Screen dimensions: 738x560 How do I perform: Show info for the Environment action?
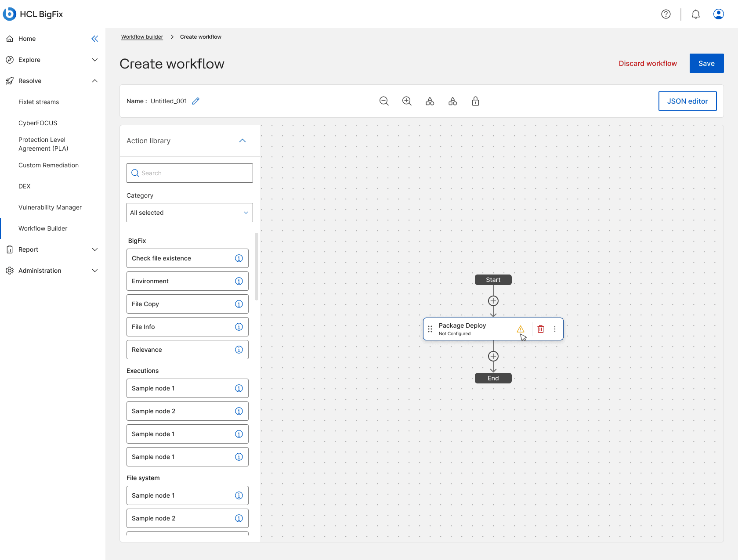click(x=239, y=281)
